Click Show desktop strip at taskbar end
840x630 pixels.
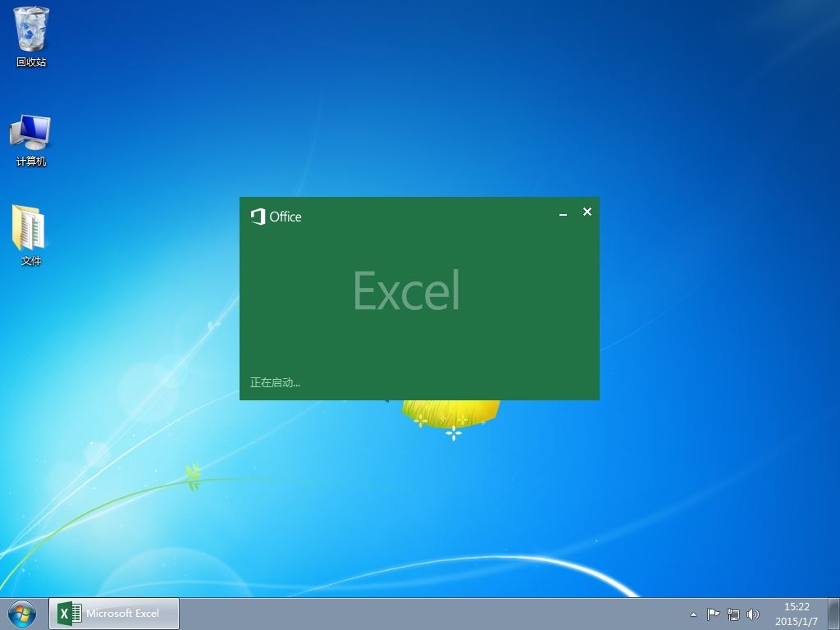[x=833, y=614]
